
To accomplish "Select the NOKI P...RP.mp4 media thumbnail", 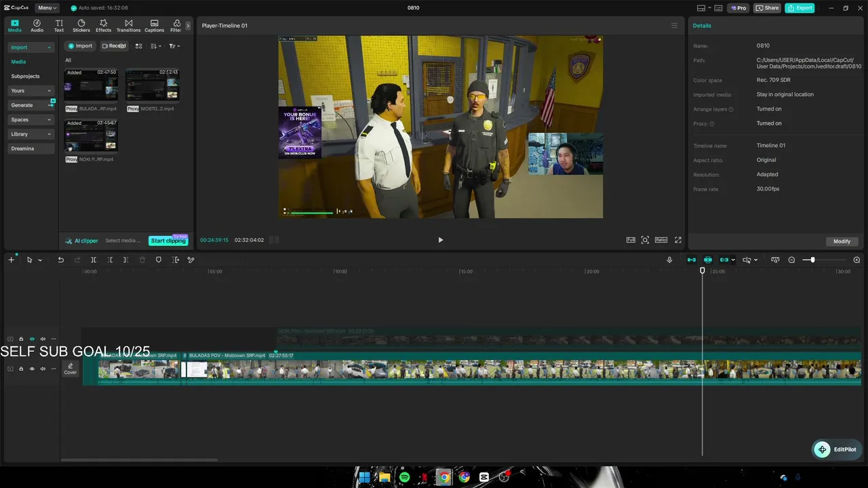I will click(91, 136).
